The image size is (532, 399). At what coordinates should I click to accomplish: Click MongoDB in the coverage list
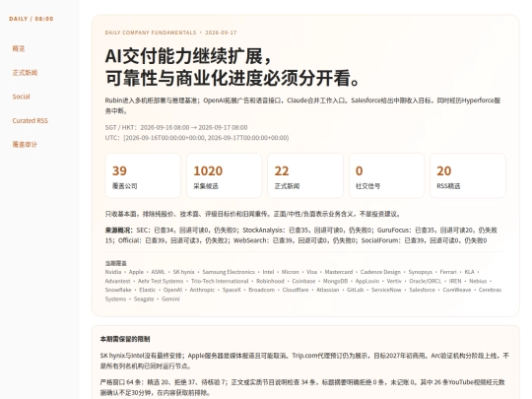pos(335,281)
